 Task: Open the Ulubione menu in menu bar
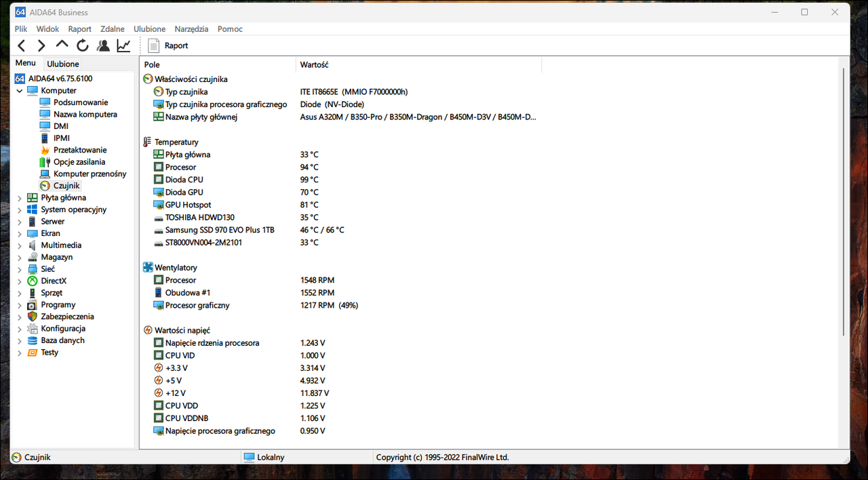(x=150, y=29)
